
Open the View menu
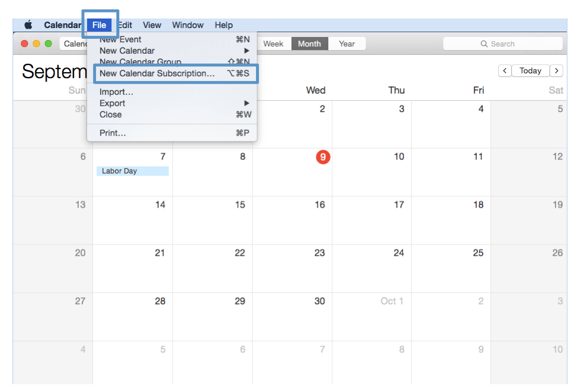coord(152,25)
